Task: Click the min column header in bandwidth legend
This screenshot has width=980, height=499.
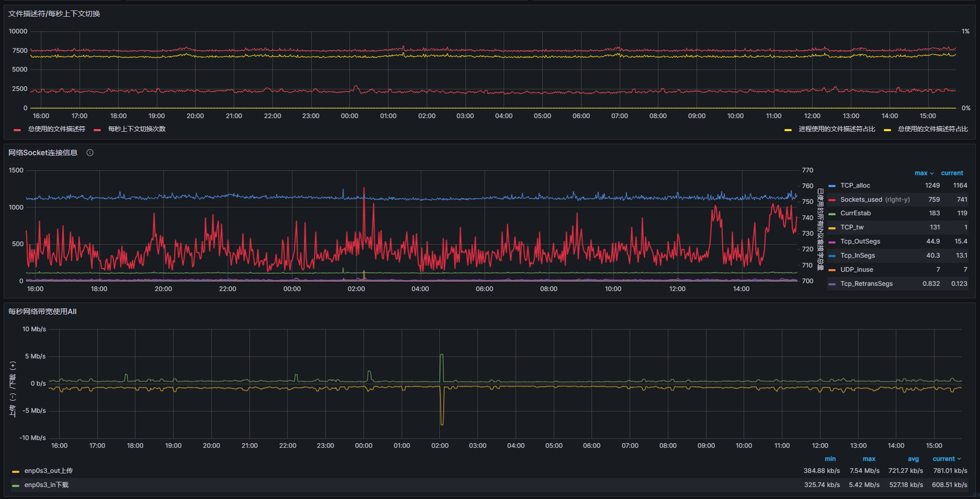Action: [830, 459]
